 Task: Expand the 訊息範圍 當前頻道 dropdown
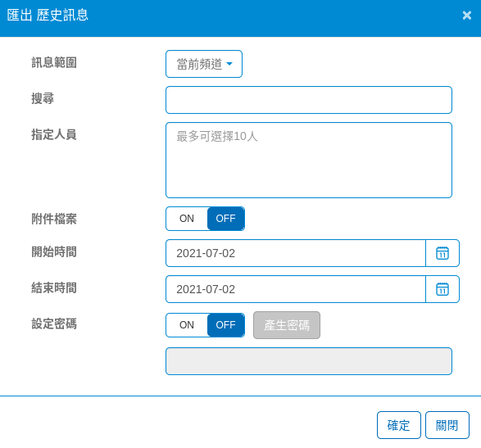[204, 64]
